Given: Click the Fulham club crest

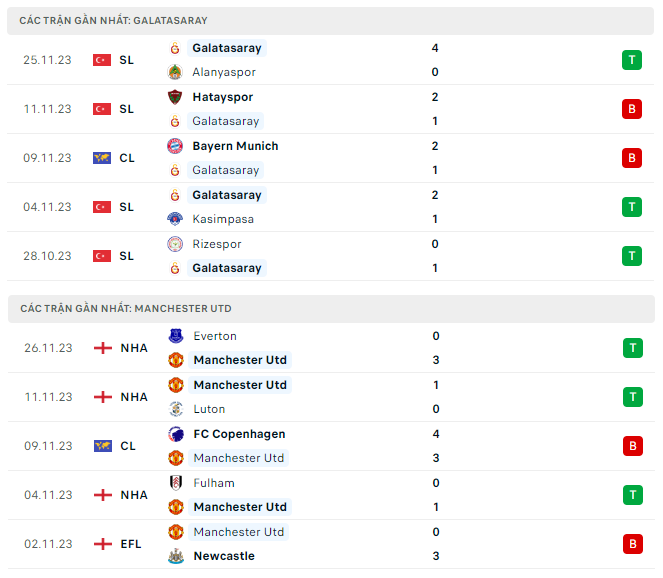Looking at the screenshot, I should click(x=175, y=483).
